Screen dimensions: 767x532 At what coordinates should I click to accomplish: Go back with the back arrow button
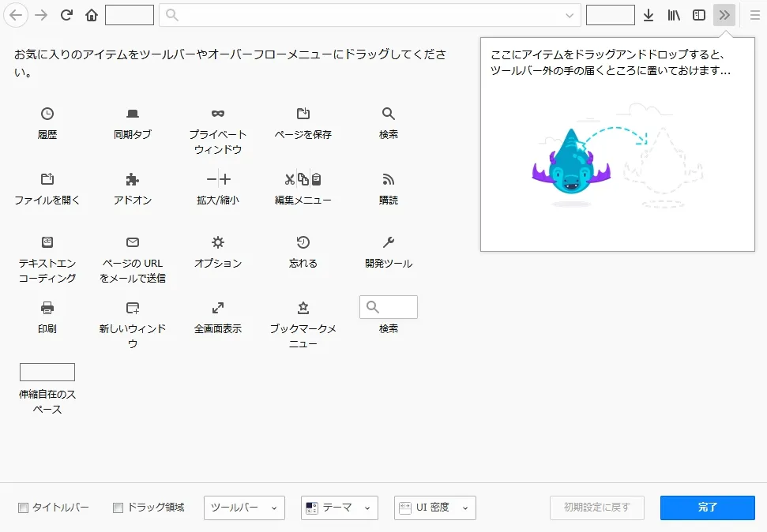(16, 15)
